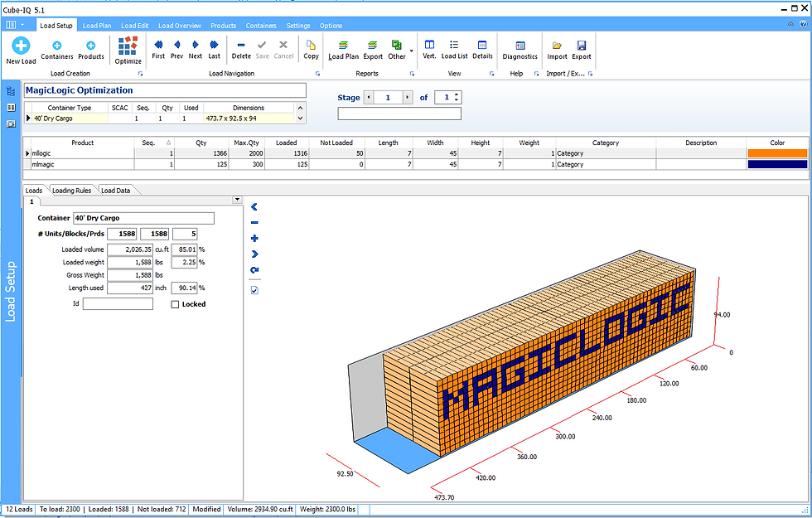Expand Reports group launcher
Viewport: 812px width, 518px height.
(413, 74)
